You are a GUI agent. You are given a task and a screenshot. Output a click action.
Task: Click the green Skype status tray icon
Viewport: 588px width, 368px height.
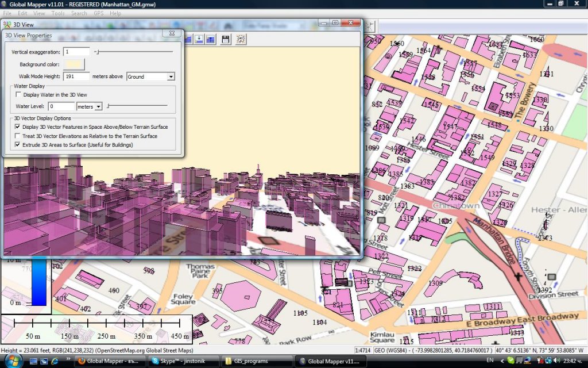[510, 361]
